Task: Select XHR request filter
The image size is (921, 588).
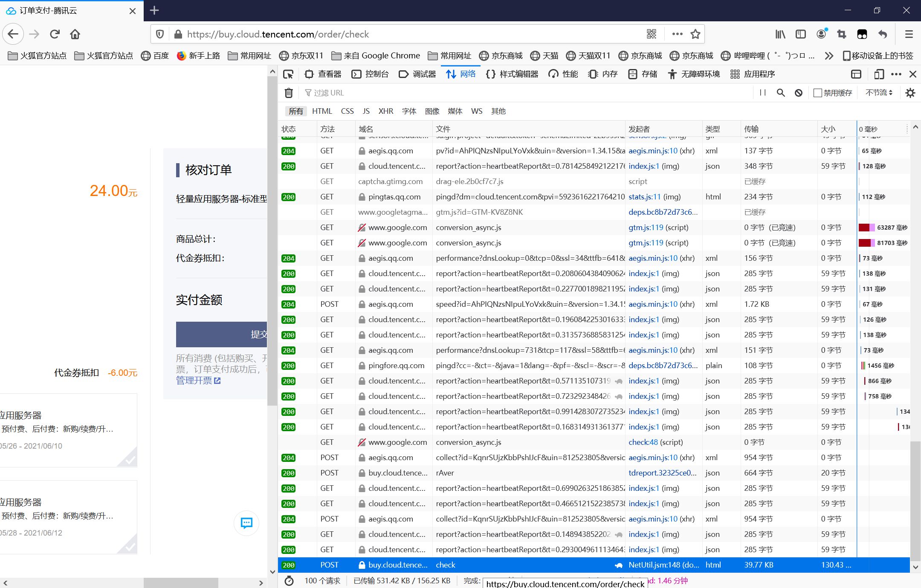Action: click(385, 111)
